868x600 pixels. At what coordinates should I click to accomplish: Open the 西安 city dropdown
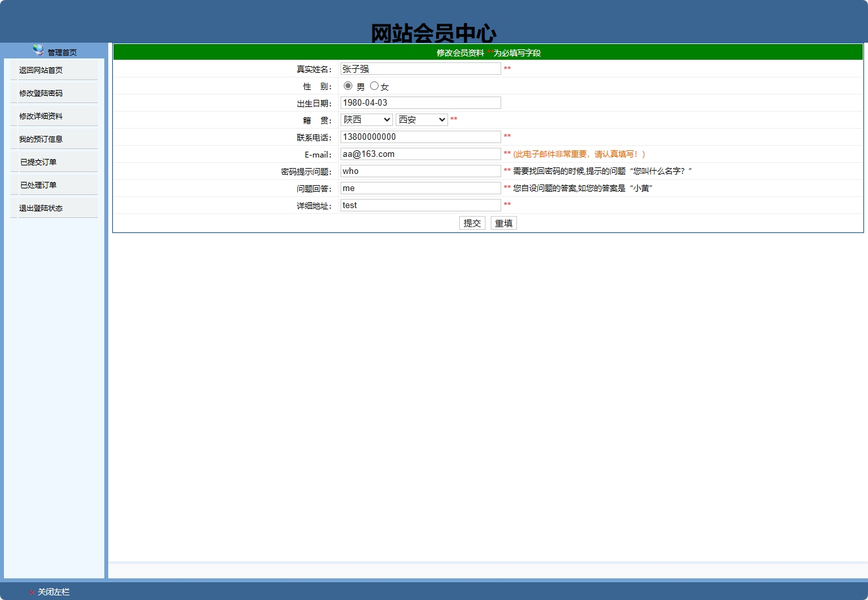[421, 119]
